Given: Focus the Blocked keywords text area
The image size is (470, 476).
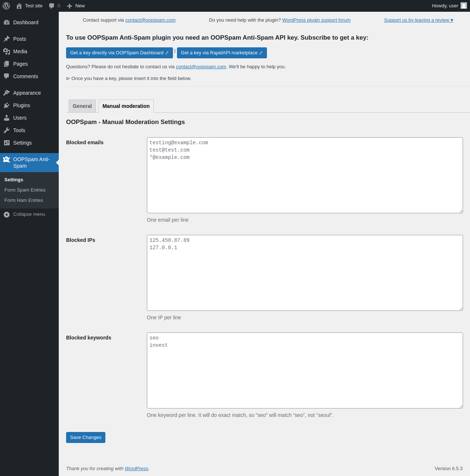Looking at the screenshot, I should point(305,370).
